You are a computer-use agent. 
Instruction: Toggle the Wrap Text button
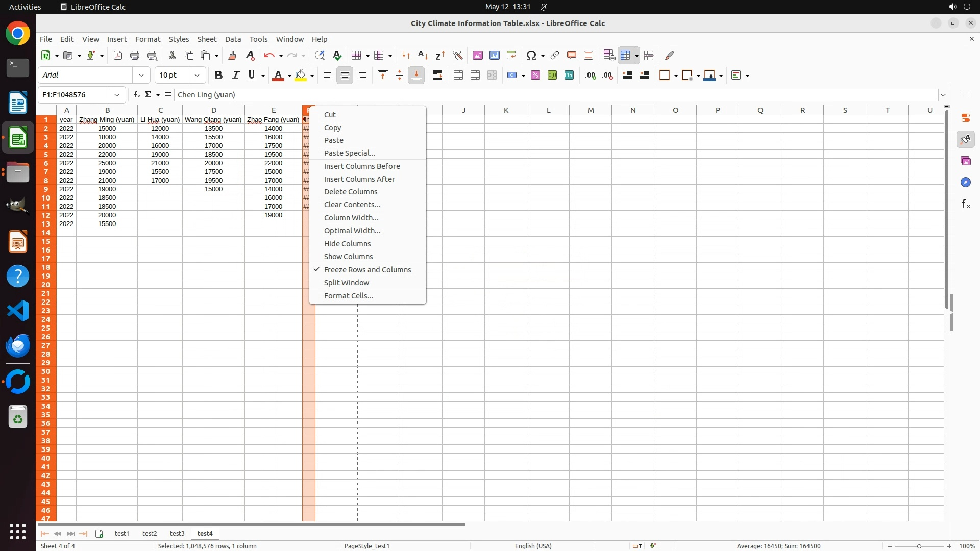tap(437, 76)
